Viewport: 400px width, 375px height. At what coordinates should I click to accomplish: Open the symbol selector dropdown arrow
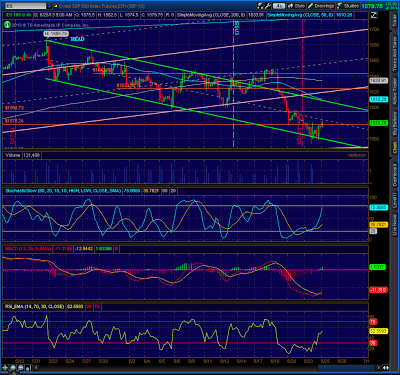click(49, 6)
